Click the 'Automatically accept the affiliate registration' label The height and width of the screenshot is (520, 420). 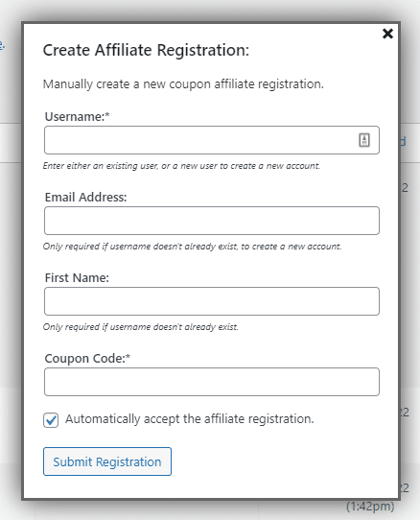(189, 419)
